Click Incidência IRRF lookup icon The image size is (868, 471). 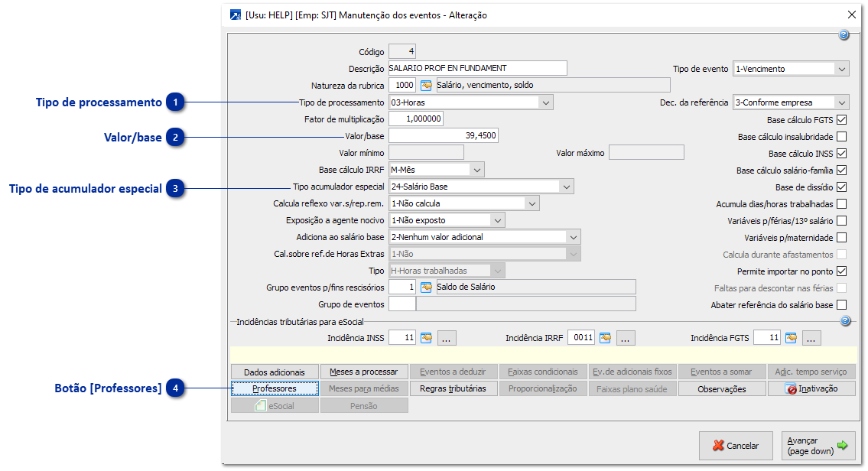pyautogui.click(x=605, y=338)
